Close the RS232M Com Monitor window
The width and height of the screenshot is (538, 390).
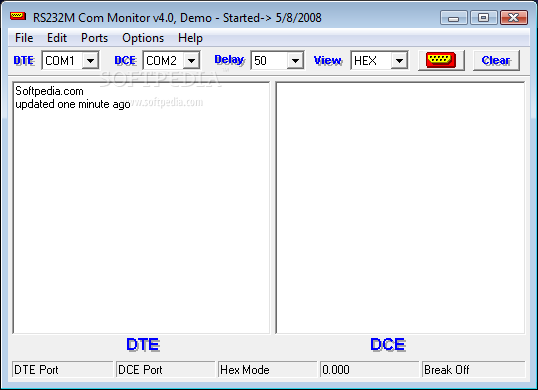pyautogui.click(x=514, y=17)
